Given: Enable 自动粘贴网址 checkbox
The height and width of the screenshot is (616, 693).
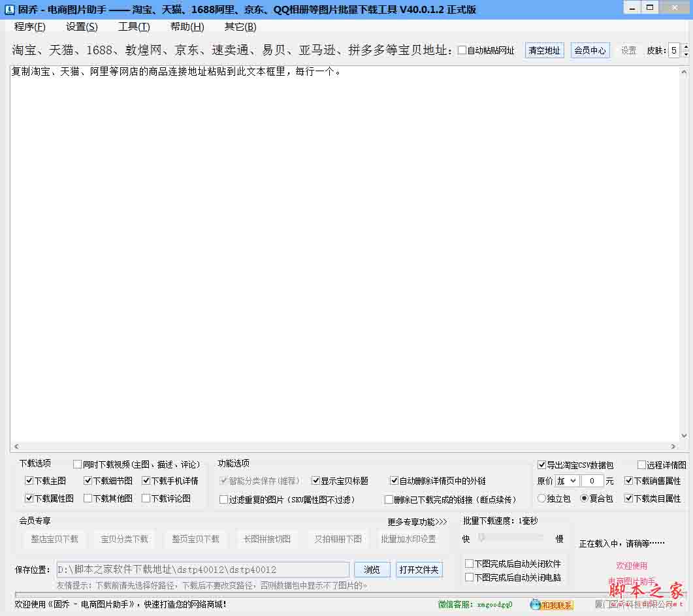Looking at the screenshot, I should click(462, 50).
